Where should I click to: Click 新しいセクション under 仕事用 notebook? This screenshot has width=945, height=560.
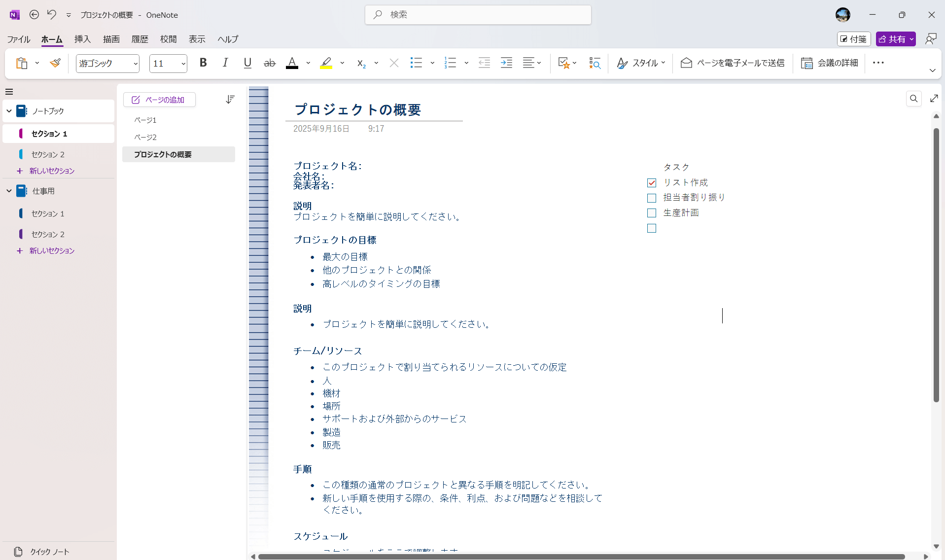(51, 251)
